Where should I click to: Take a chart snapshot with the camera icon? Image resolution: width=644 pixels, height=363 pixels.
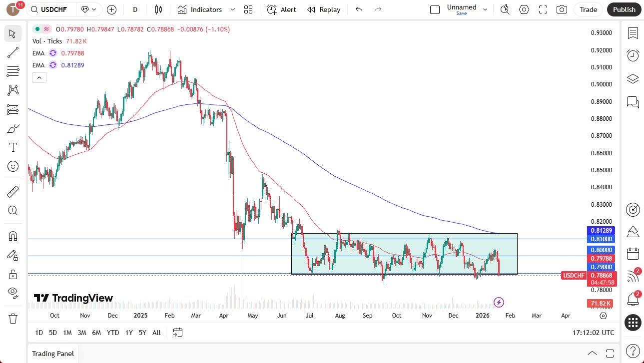click(562, 9)
